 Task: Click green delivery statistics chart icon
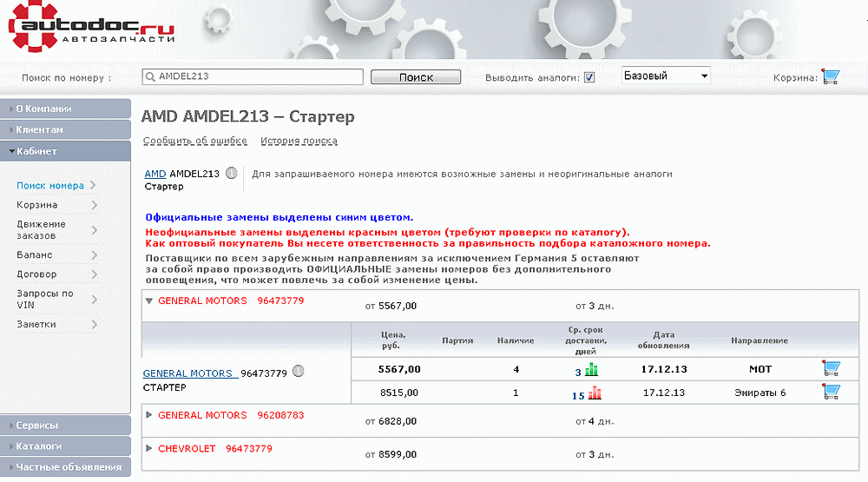(592, 370)
